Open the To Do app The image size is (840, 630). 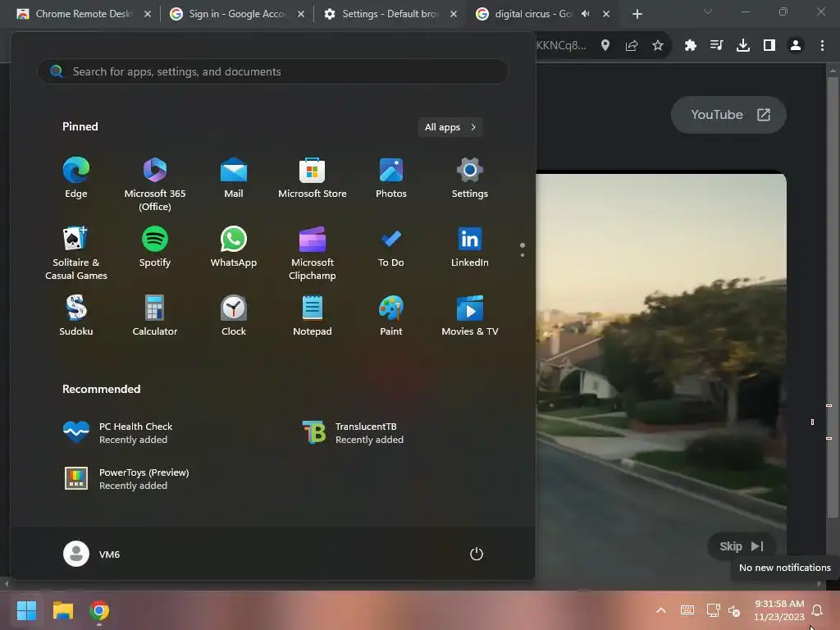point(391,246)
